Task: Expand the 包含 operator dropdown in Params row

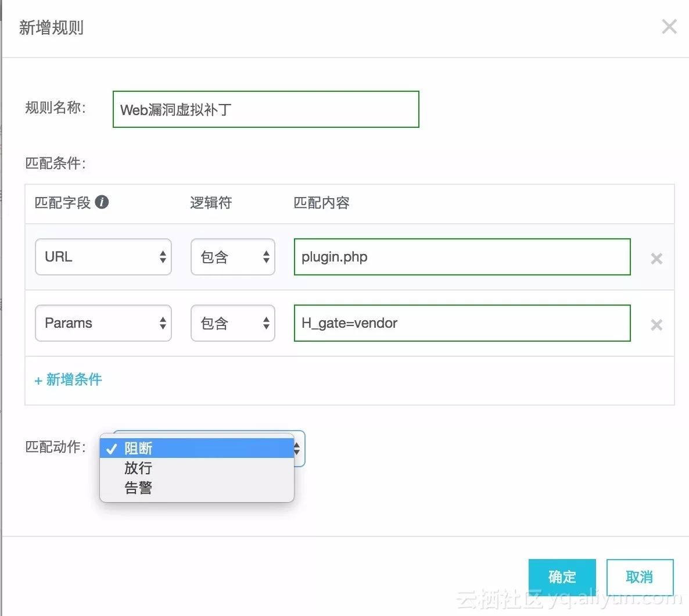Action: click(x=232, y=323)
